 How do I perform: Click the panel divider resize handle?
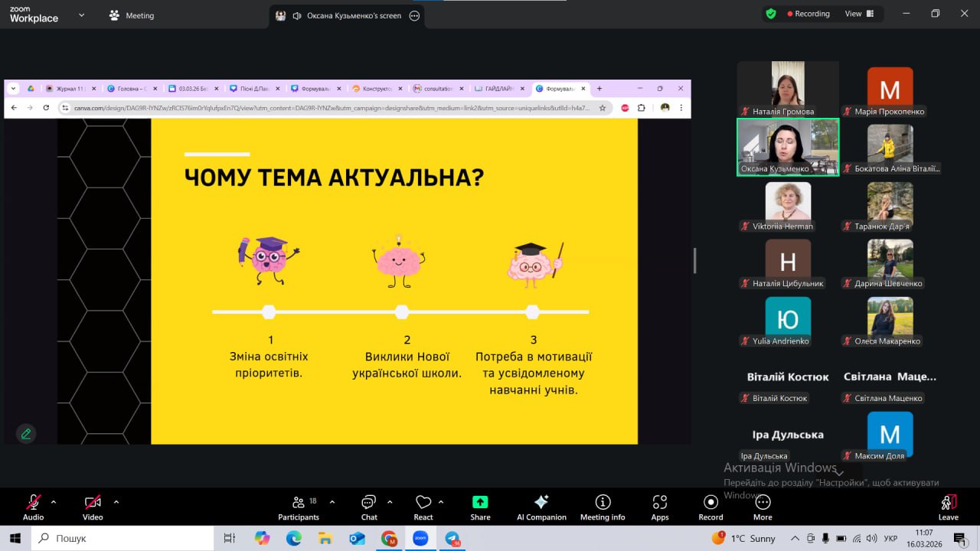(694, 261)
